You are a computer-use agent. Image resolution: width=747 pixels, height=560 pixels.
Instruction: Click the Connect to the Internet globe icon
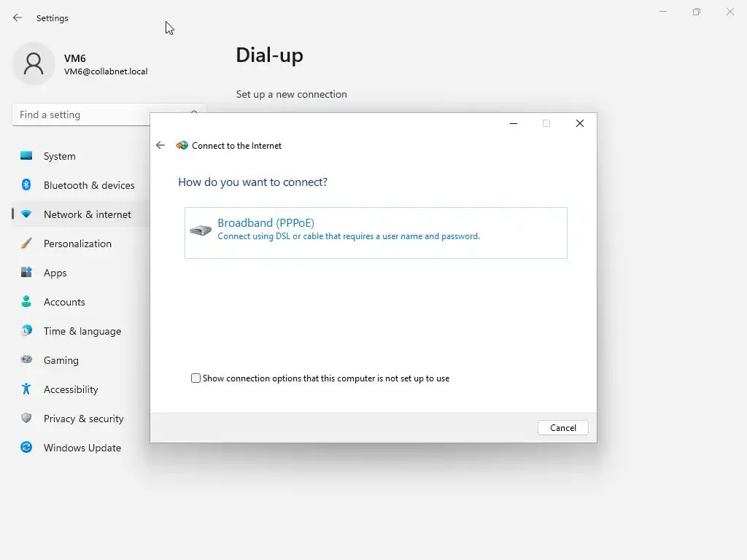[182, 145]
